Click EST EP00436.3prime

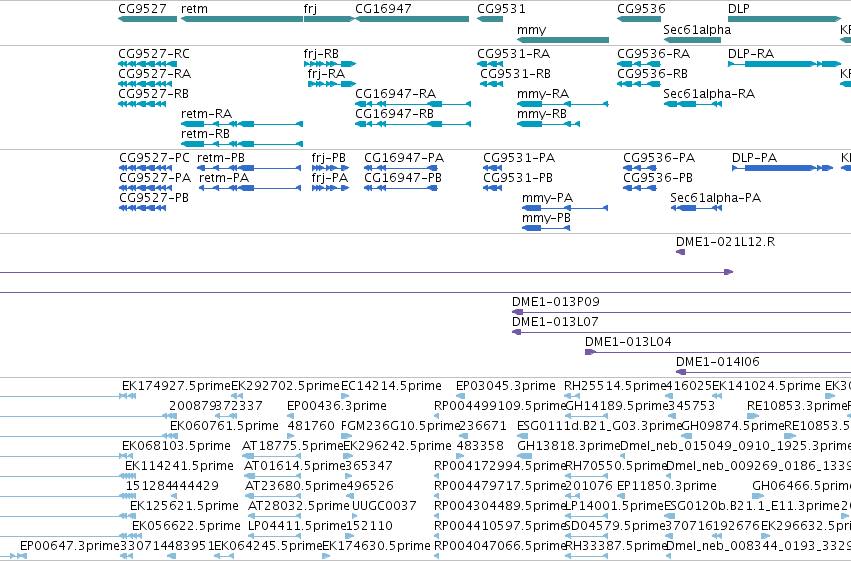pos(336,406)
